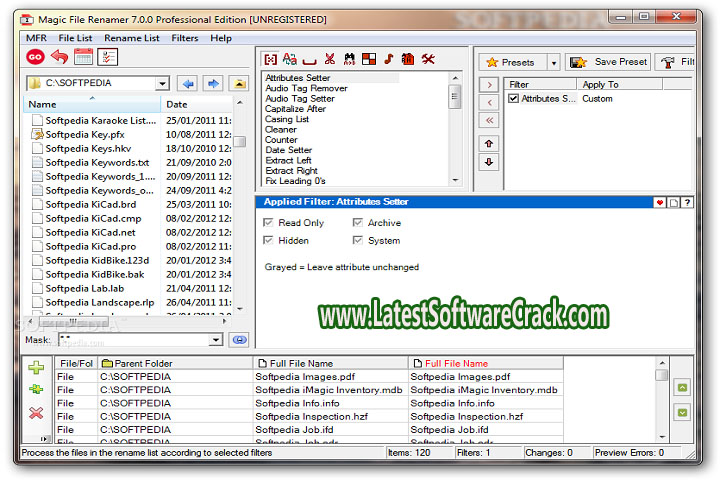Navigate forward with the right blue arrow
720x480 pixels.
coord(213,84)
